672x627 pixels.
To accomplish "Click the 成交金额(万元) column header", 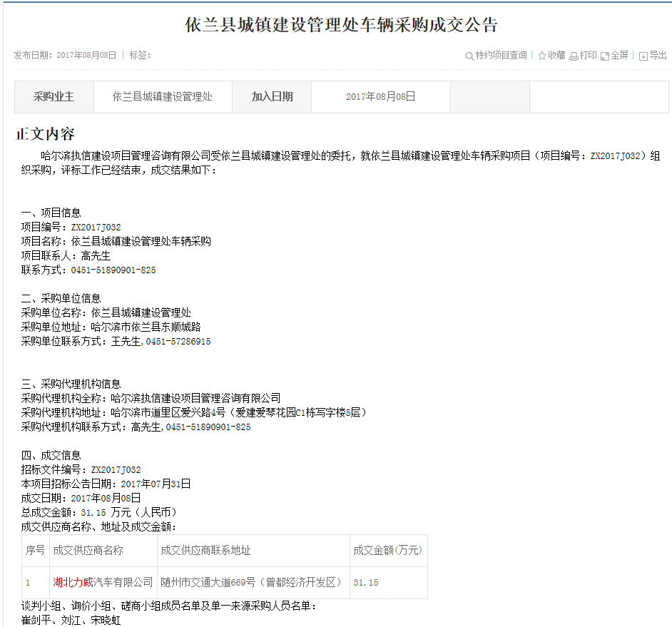I will (x=389, y=550).
